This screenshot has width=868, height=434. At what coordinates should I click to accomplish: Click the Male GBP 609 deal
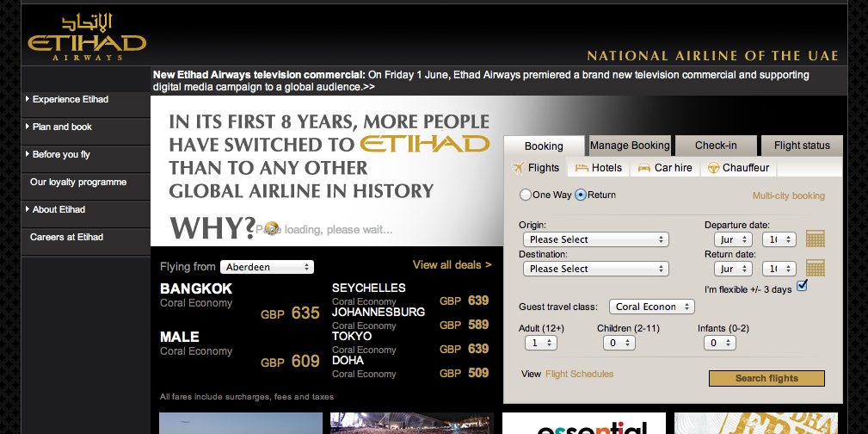240,350
